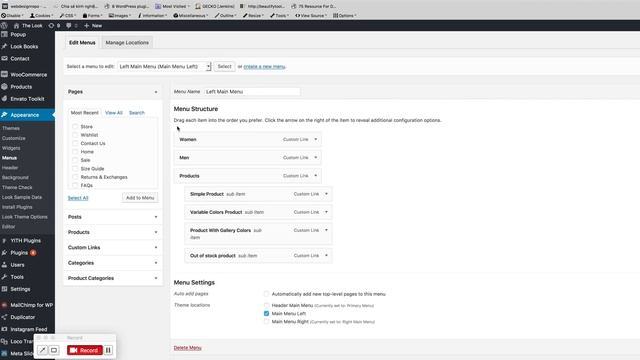The height and width of the screenshot is (360, 640).
Task: Click the plus New content button
Action: tap(93, 25)
